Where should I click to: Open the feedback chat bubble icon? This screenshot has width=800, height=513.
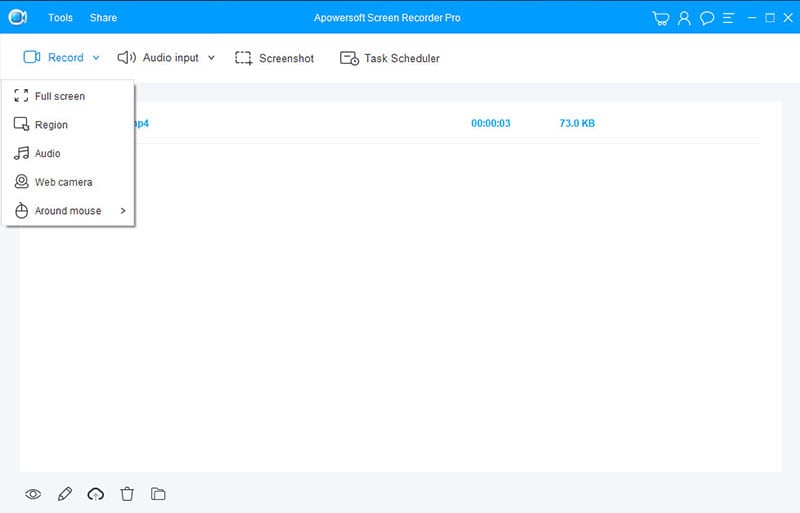(x=707, y=18)
